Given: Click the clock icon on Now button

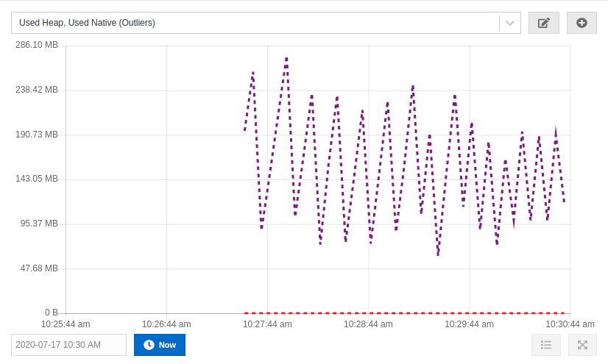Looking at the screenshot, I should pyautogui.click(x=149, y=345).
